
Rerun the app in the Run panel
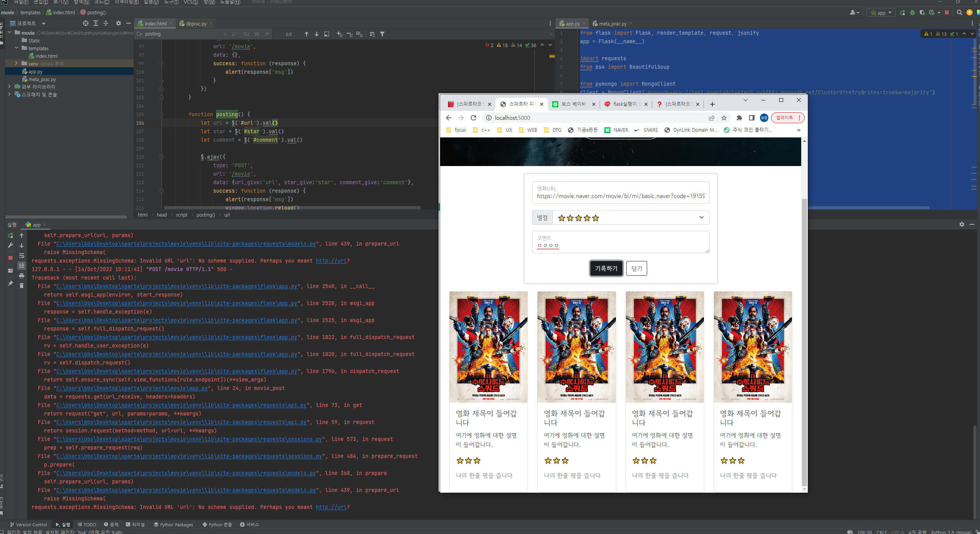click(10, 236)
